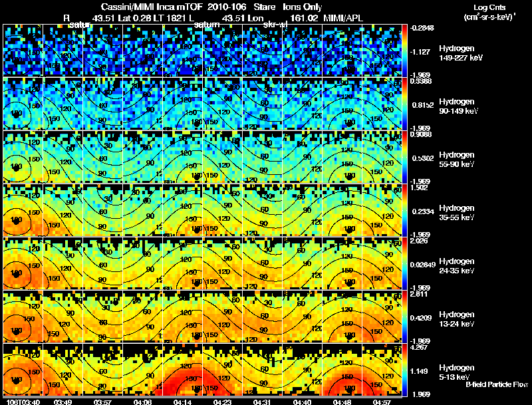Click the "04:48" time axis label
Viewport: 532px width, 405px height.
coord(342,402)
